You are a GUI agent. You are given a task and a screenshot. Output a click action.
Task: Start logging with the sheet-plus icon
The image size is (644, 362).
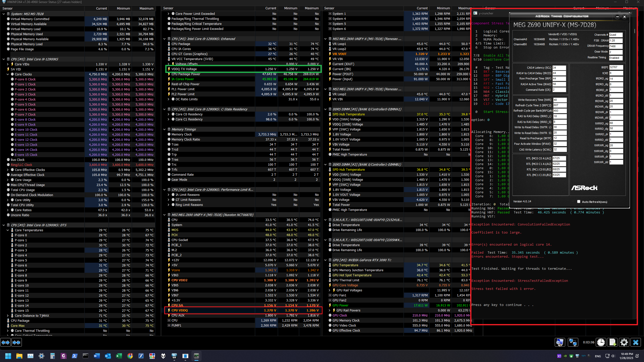click(613, 342)
